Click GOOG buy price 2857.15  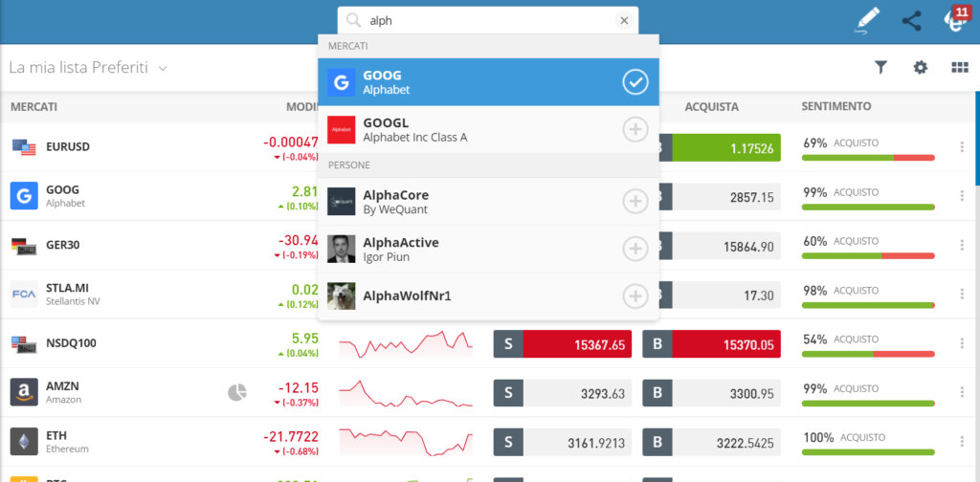tap(726, 197)
